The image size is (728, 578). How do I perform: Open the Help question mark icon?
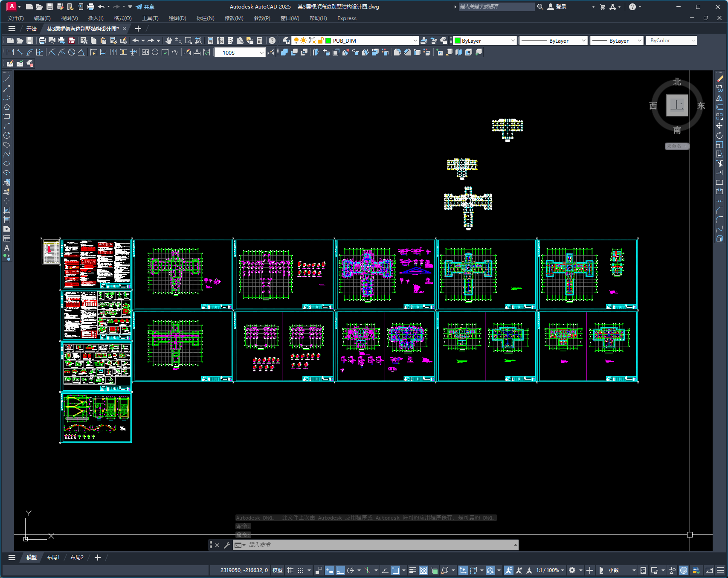[x=272, y=41]
